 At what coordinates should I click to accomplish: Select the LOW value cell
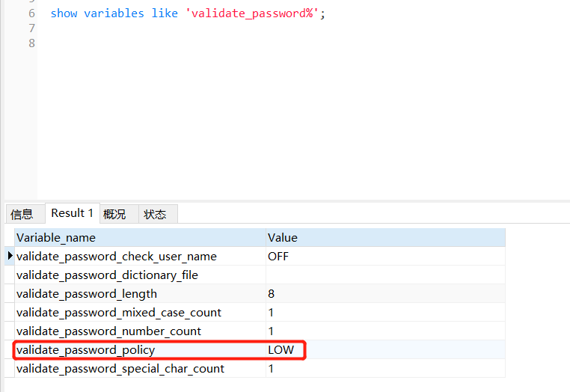(x=385, y=350)
